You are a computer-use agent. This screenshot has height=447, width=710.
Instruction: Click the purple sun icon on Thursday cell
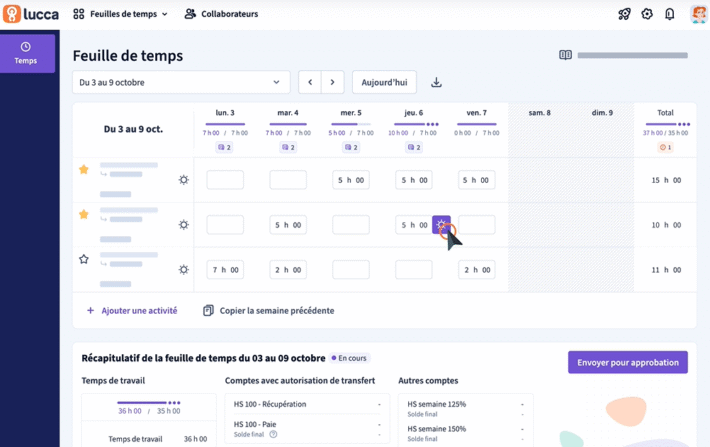[441, 225]
